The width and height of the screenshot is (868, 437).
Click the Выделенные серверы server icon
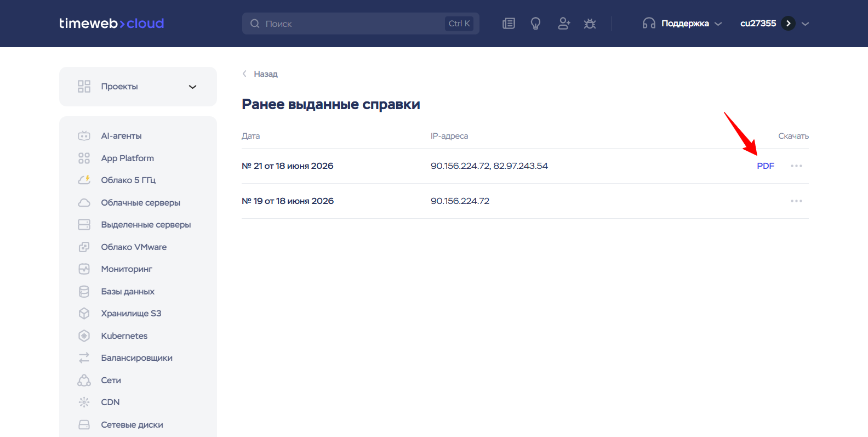pos(84,224)
